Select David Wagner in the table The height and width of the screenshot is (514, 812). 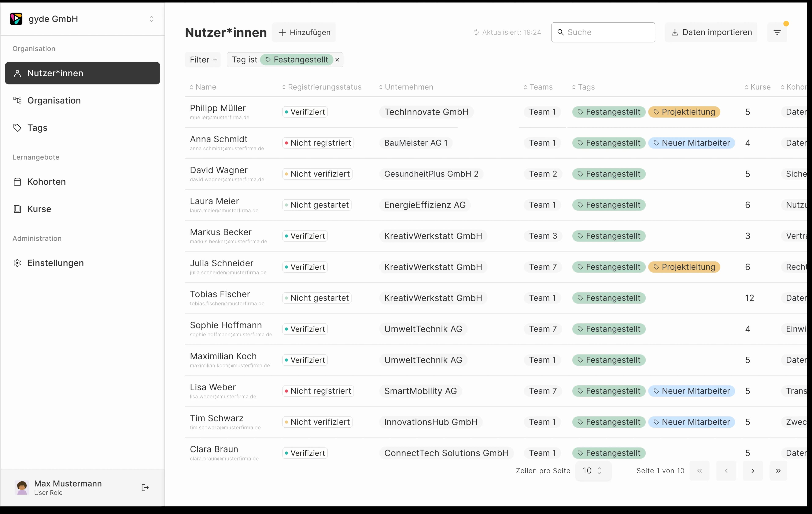[x=496, y=174]
